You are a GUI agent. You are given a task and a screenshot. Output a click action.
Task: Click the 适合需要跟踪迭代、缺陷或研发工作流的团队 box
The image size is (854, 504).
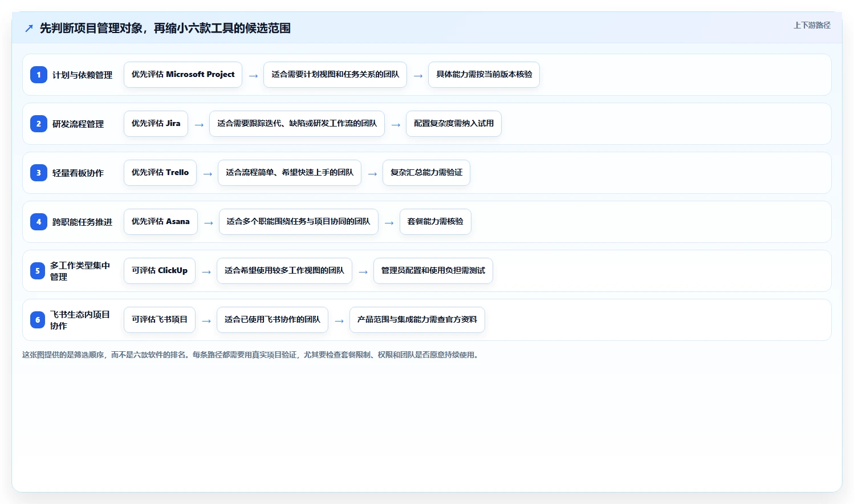point(297,124)
